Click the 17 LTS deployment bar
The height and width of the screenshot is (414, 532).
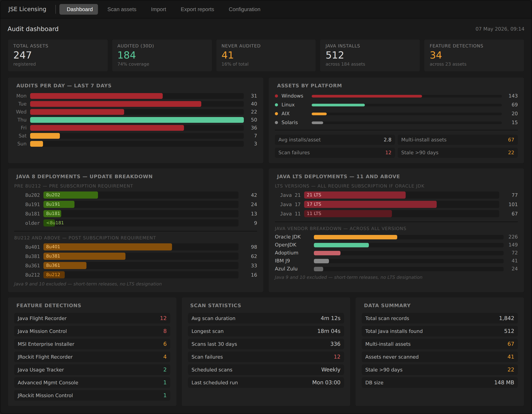pos(370,204)
